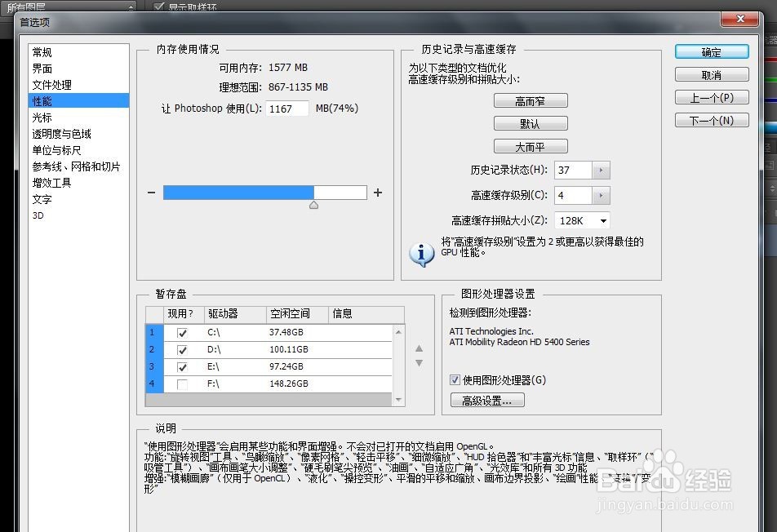Click the 100.11GB free space cell
Screen dimensions: 777x532
tap(289, 350)
